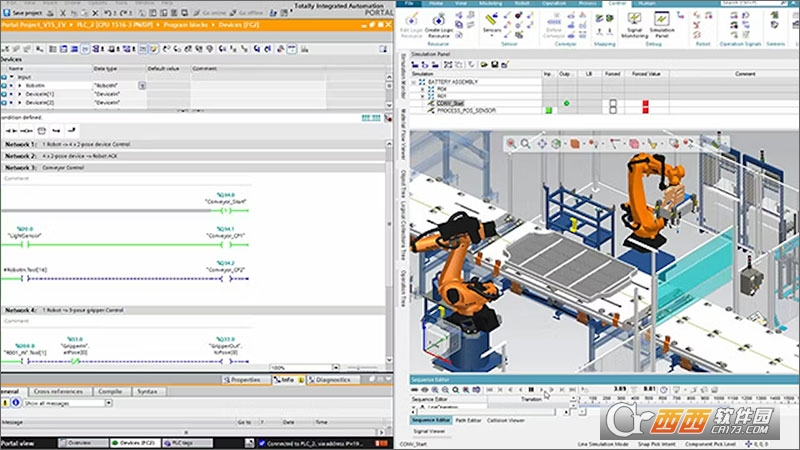The width and height of the screenshot is (800, 450).
Task: Click the editor zoom slider
Action: pyautogui.click(x=361, y=367)
